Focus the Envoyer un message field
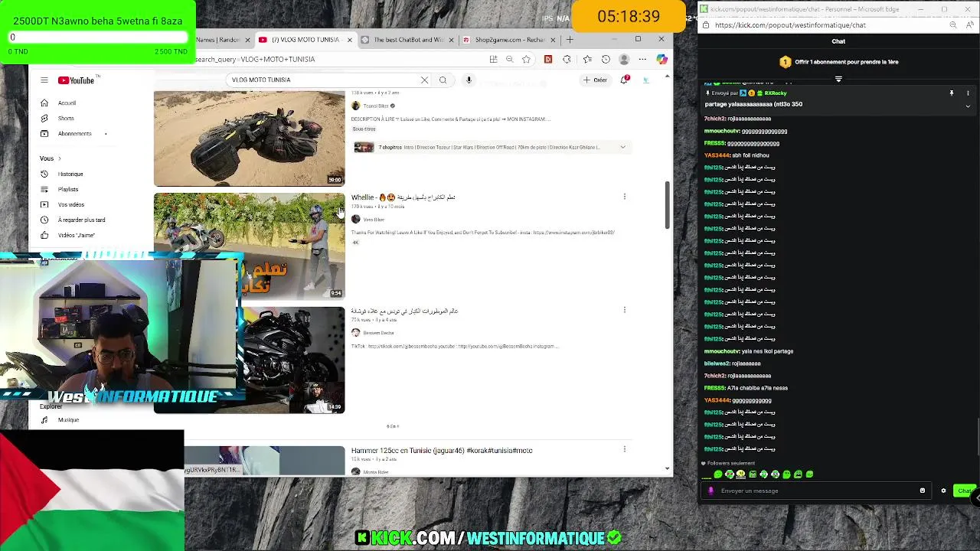The height and width of the screenshot is (551, 980). coord(816,491)
